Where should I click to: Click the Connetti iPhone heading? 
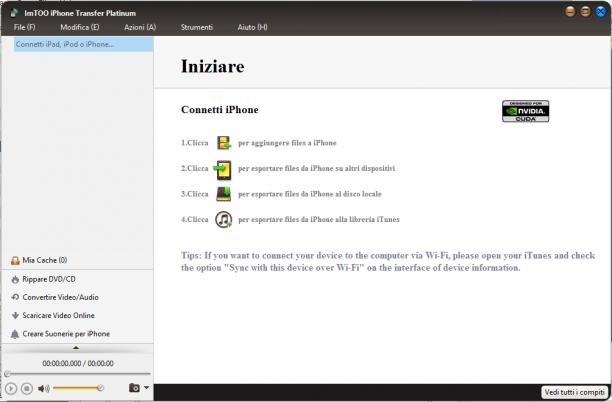(x=220, y=110)
